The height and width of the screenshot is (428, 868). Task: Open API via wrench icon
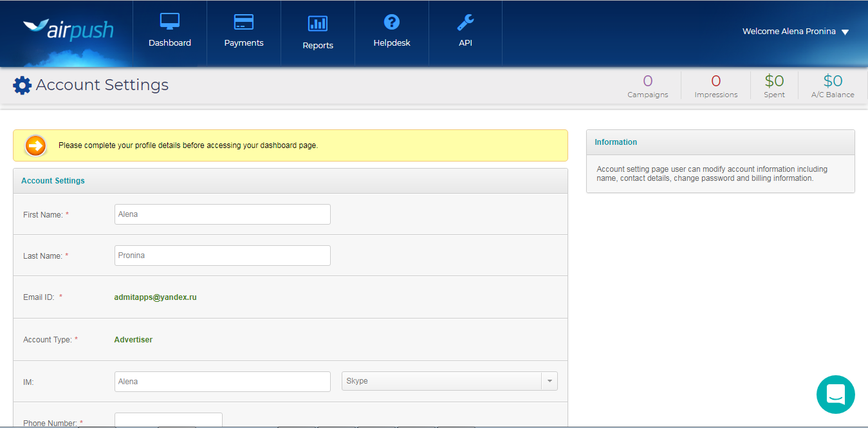pos(465,23)
